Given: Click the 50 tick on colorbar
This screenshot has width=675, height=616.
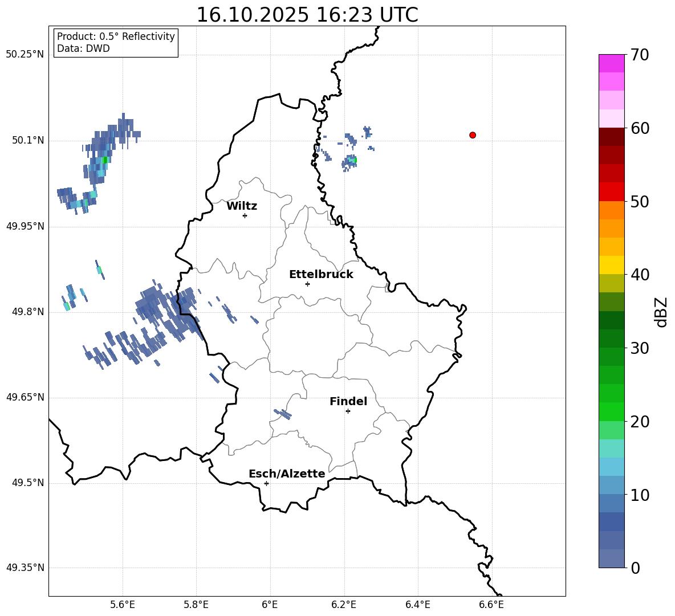Looking at the screenshot, I should pyautogui.click(x=639, y=202).
